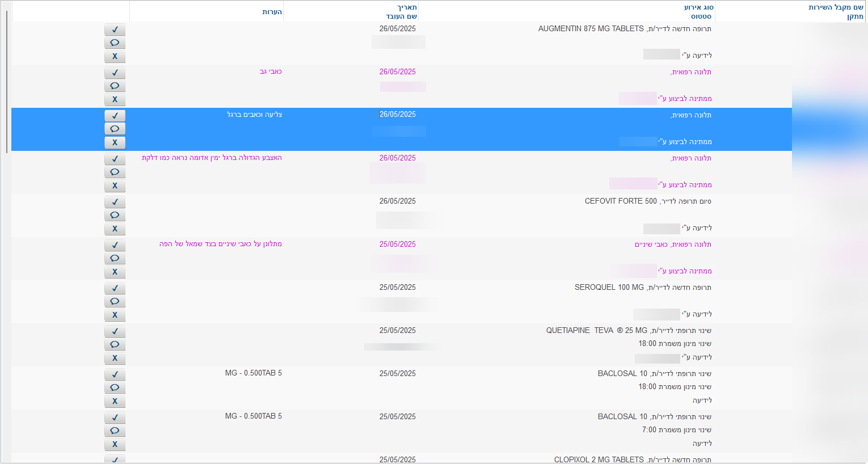Open comment bubble on QUETIAPINE TEVA 25 MG row

pyautogui.click(x=115, y=345)
